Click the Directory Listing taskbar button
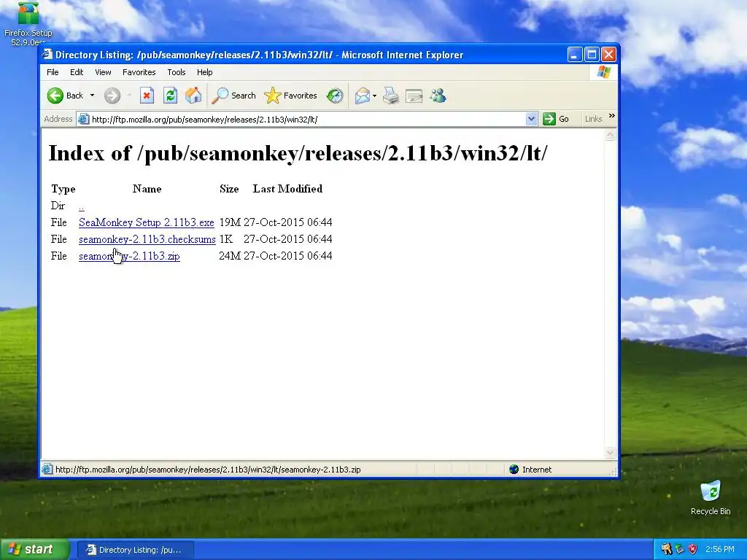Screen dimensions: 747x560 coord(135,550)
